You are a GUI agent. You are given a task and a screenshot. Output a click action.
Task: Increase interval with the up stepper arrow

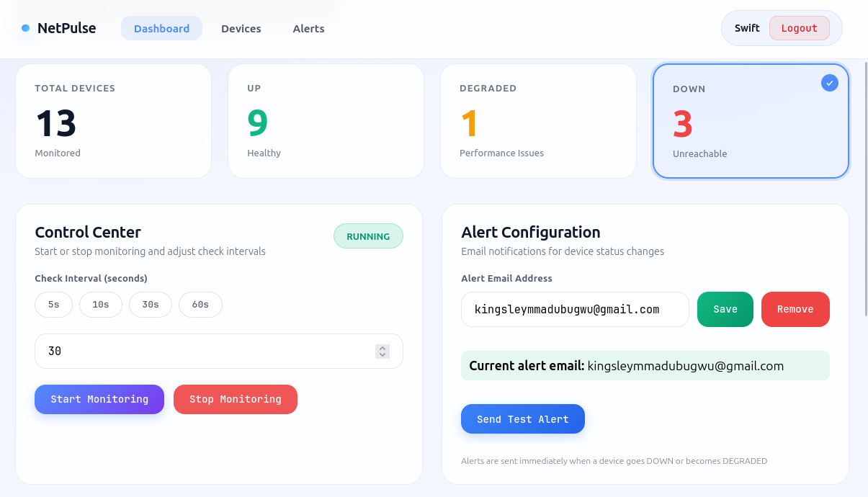pos(382,348)
